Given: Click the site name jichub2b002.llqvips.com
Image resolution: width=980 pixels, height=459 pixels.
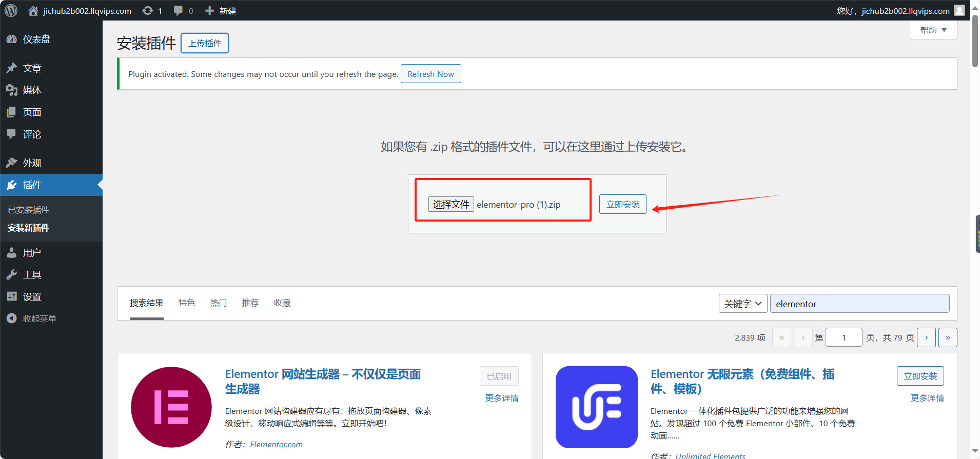Looking at the screenshot, I should 87,11.
